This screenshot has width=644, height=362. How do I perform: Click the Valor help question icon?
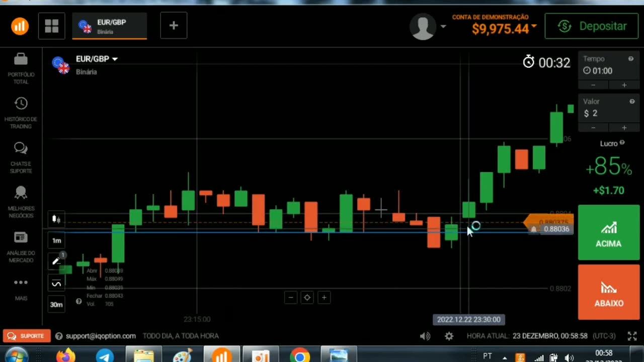pyautogui.click(x=632, y=102)
